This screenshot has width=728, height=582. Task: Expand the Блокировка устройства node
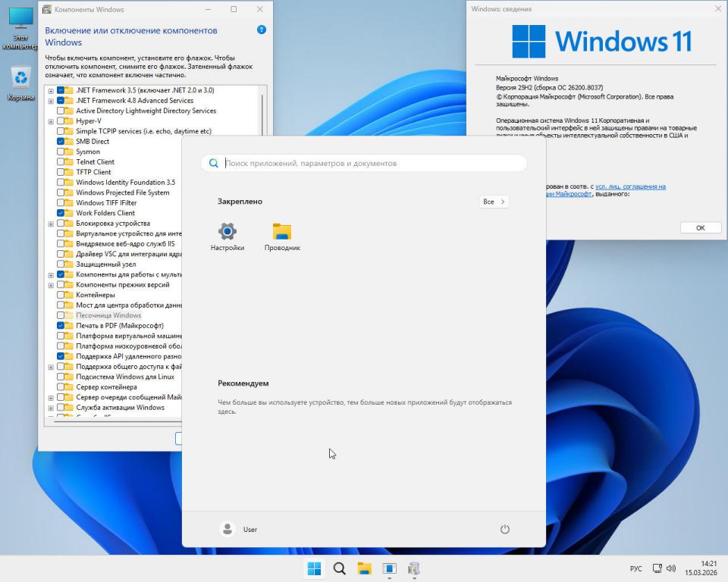pos(51,224)
